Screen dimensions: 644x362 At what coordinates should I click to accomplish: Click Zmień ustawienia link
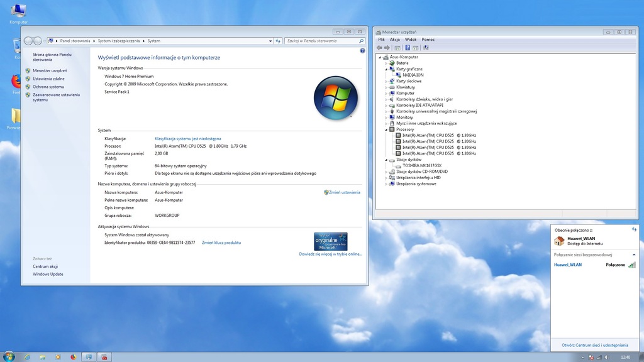pos(344,192)
